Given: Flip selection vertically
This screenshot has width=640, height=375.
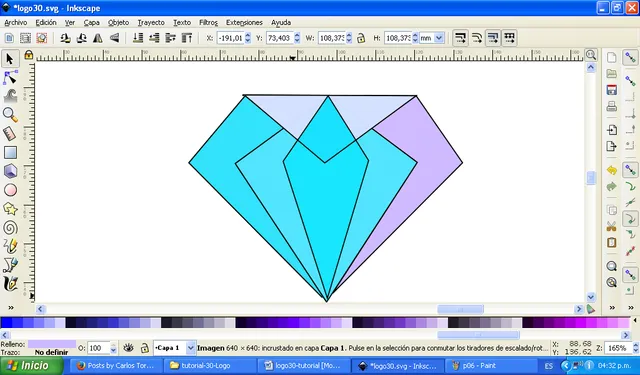Looking at the screenshot, I should (x=115, y=38).
